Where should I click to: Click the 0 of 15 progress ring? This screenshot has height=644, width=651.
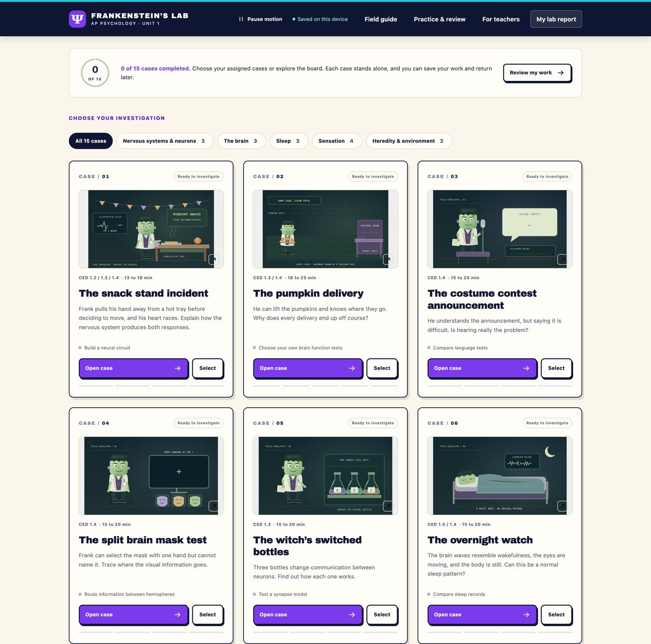coord(95,73)
